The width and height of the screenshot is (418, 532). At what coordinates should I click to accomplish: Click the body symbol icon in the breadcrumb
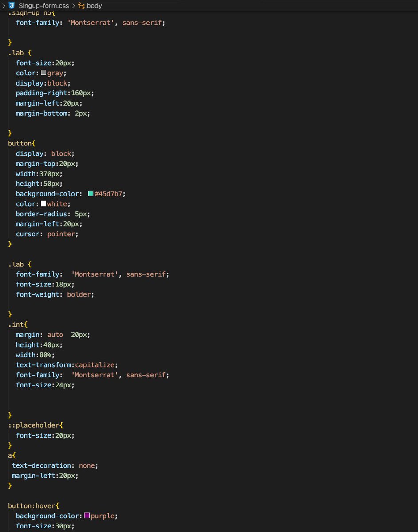(x=81, y=6)
